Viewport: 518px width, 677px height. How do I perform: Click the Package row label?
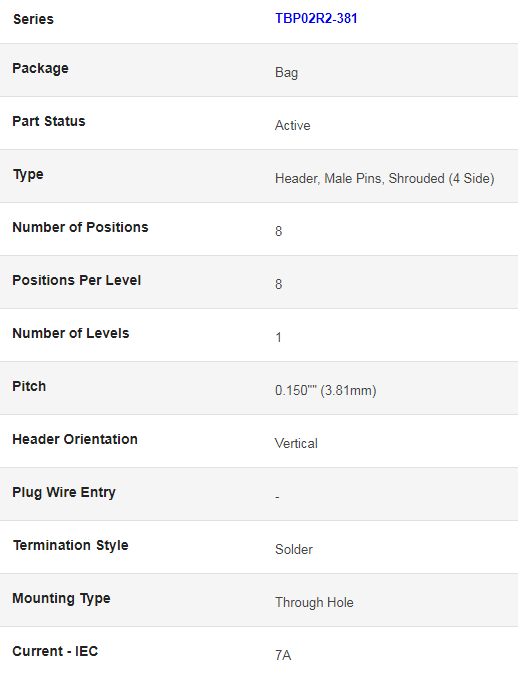[40, 68]
